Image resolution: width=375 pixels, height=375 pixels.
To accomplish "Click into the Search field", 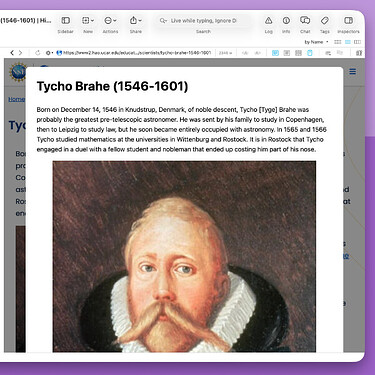I will (203, 21).
